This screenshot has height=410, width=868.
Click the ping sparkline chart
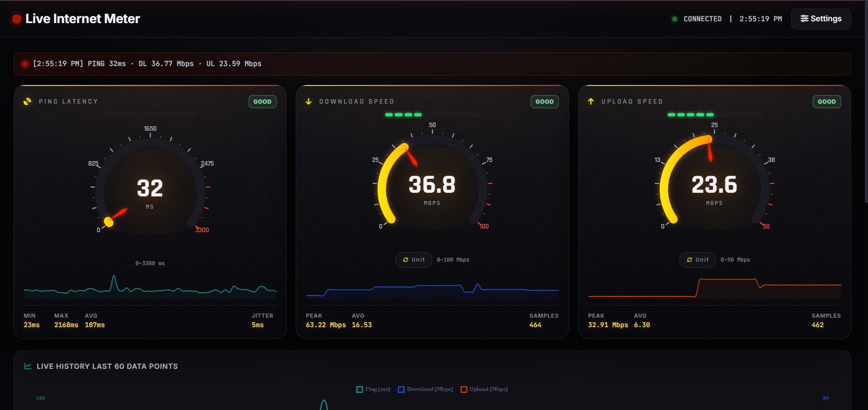click(x=150, y=287)
